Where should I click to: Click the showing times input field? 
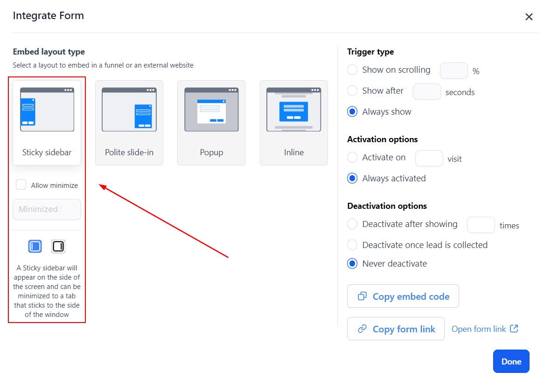point(481,225)
